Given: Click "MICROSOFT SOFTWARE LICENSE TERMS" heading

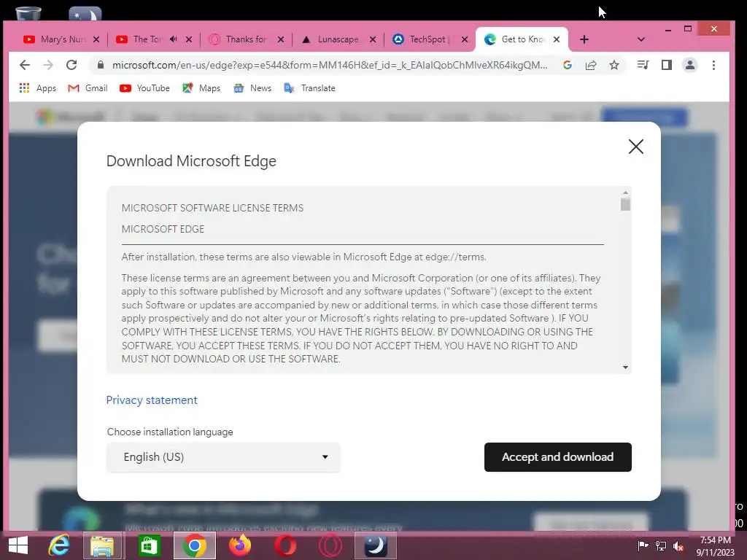Looking at the screenshot, I should 212,208.
